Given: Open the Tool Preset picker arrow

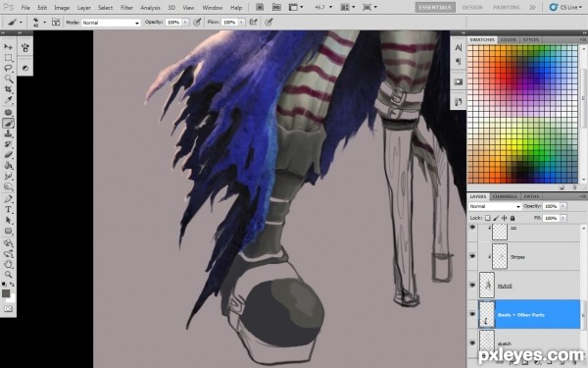Looking at the screenshot, I should tap(21, 23).
